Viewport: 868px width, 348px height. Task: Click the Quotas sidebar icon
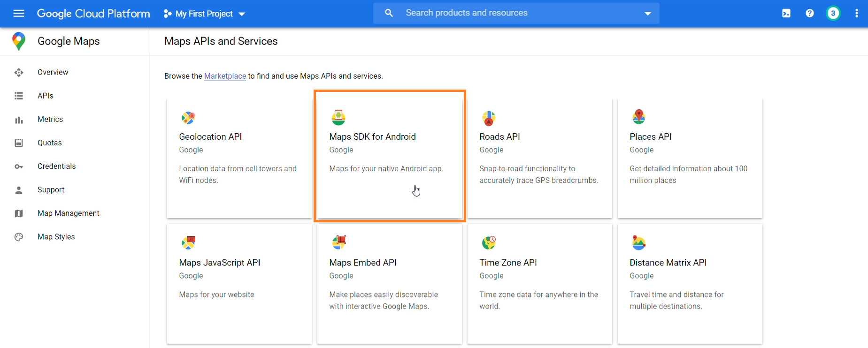19,143
